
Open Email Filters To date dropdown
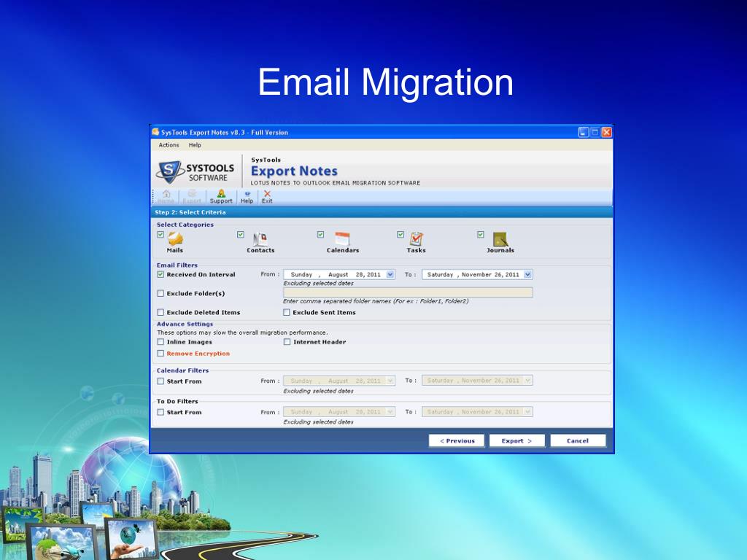coord(527,274)
